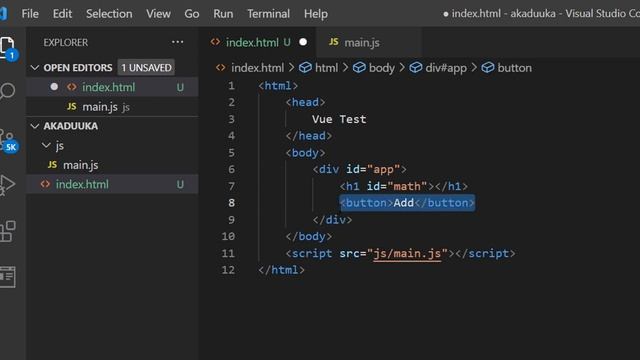Open main.js under the js folder
The image size is (640, 360).
[x=113, y=165]
